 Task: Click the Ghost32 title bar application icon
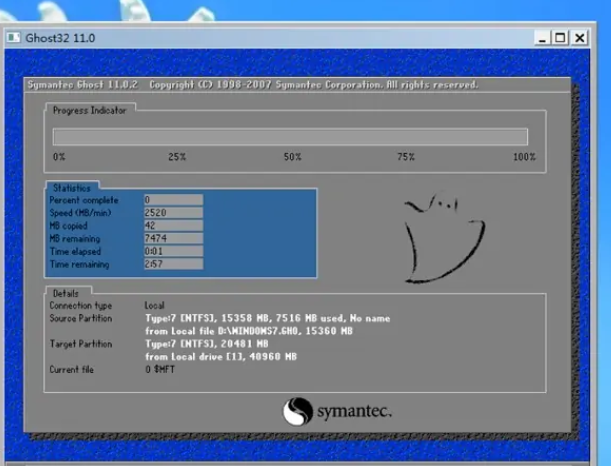click(x=14, y=38)
